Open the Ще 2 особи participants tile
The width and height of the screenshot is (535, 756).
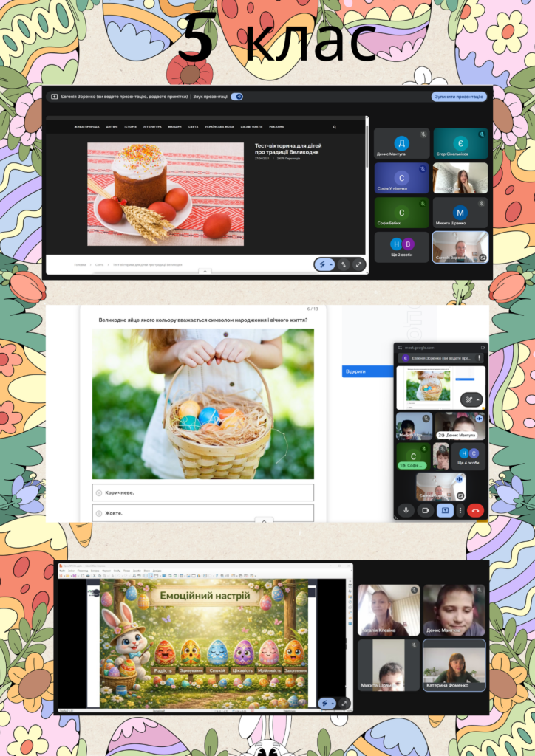[401, 247]
